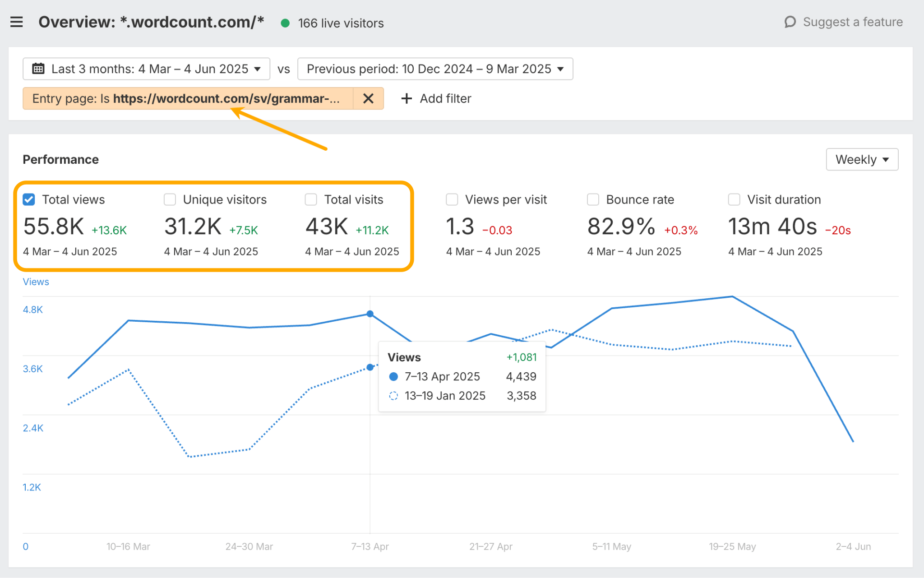
Task: Open the Last 3 months date range dropdown
Action: click(x=146, y=69)
